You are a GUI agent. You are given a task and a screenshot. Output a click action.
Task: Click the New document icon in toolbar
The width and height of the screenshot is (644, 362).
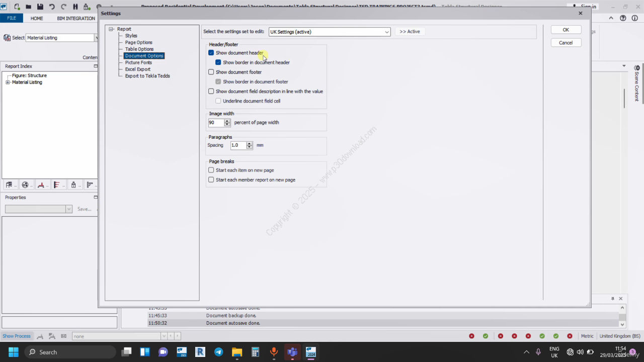pos(17,7)
